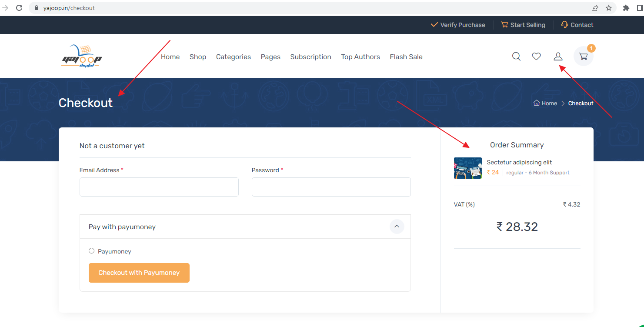Screen dimensions: 644x327
Task: Click Checkout breadcrumb text
Action: [x=581, y=103]
